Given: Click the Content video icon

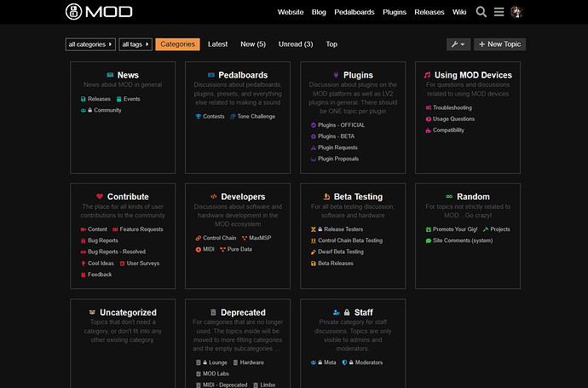Looking at the screenshot, I should pos(84,229).
